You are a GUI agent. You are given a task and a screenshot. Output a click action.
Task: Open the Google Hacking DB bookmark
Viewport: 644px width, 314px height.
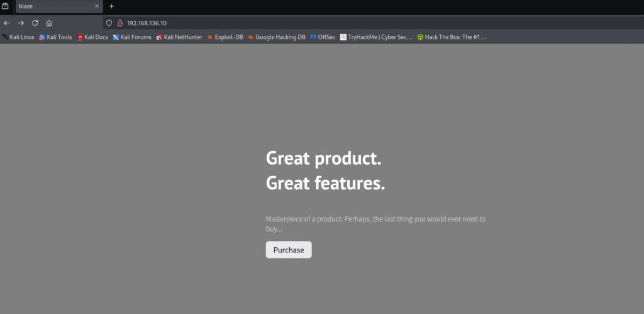276,37
